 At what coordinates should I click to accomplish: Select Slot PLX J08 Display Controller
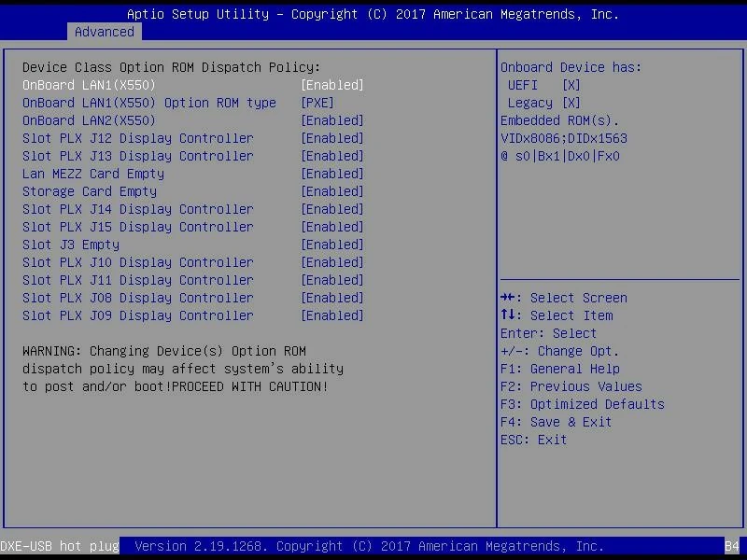point(137,298)
